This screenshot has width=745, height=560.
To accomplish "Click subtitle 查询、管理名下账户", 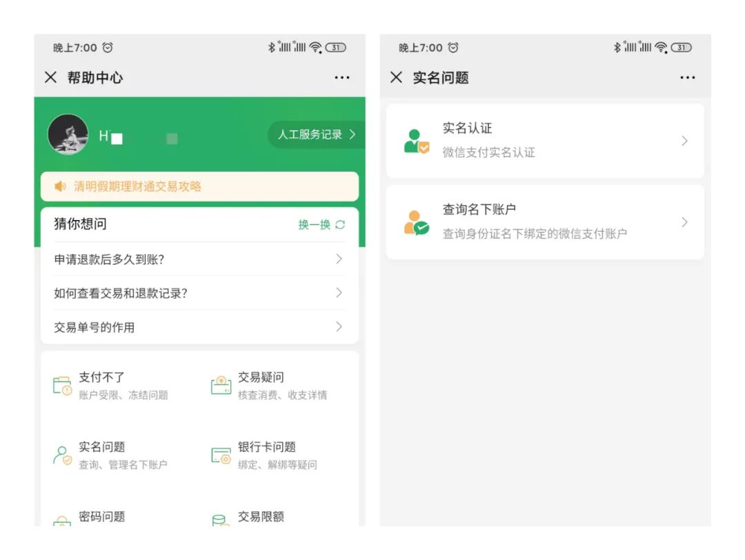I will click(x=123, y=465).
